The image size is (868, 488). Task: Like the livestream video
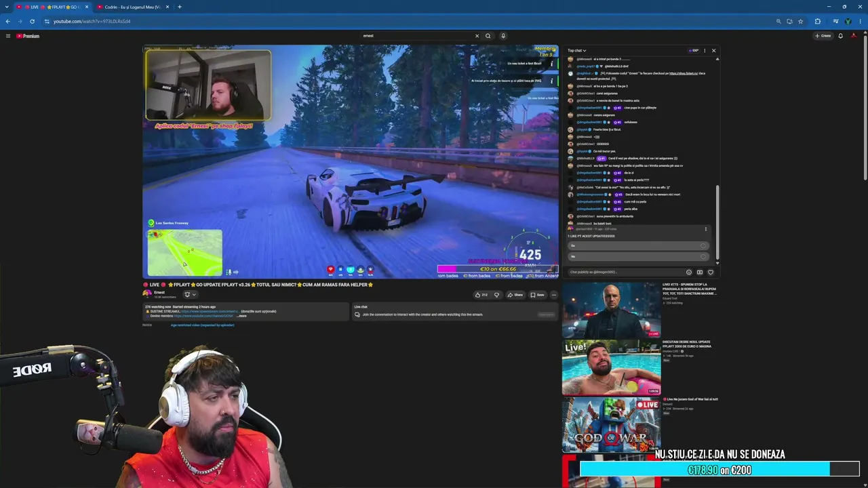pos(481,295)
